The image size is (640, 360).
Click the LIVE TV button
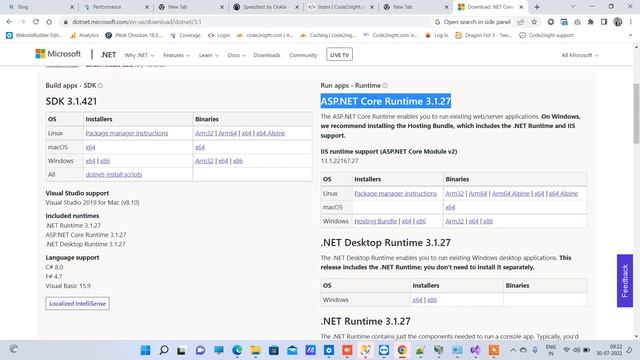[x=339, y=55]
